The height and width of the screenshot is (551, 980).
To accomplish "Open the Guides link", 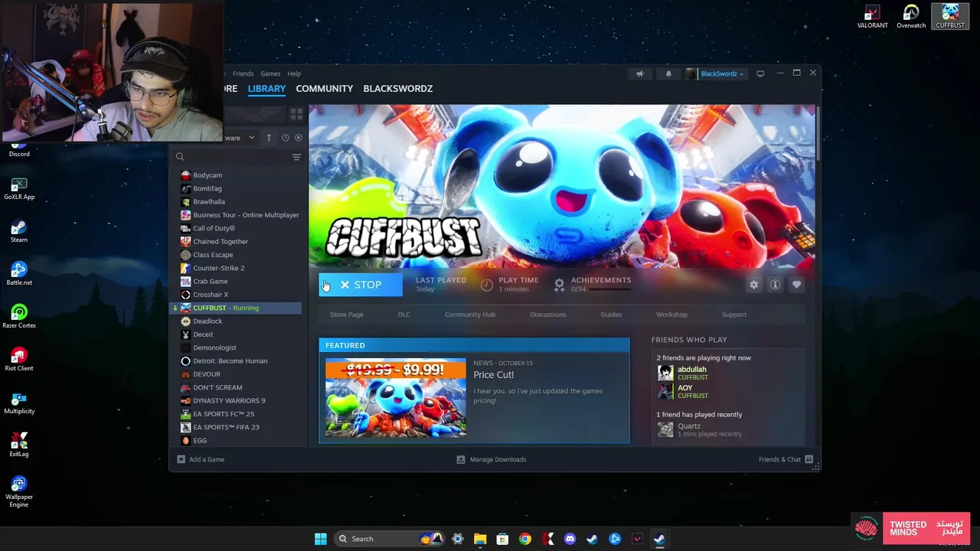I will coord(611,315).
